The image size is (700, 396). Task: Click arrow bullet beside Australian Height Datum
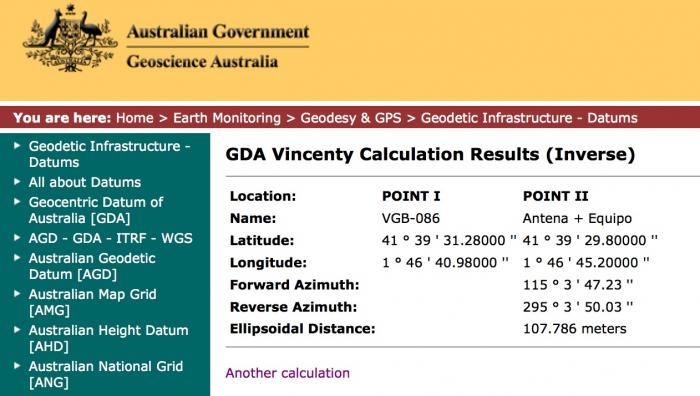17,330
